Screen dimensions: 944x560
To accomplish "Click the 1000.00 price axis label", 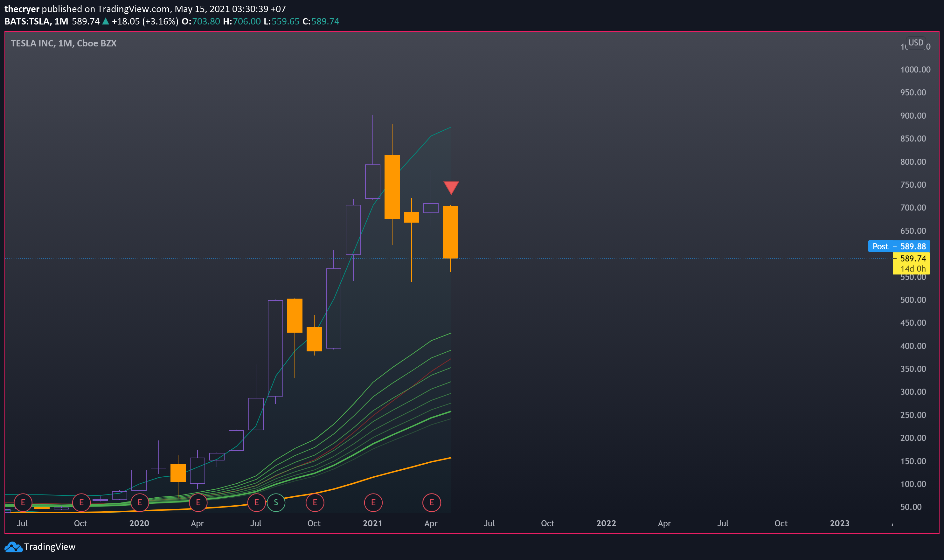I will (915, 69).
